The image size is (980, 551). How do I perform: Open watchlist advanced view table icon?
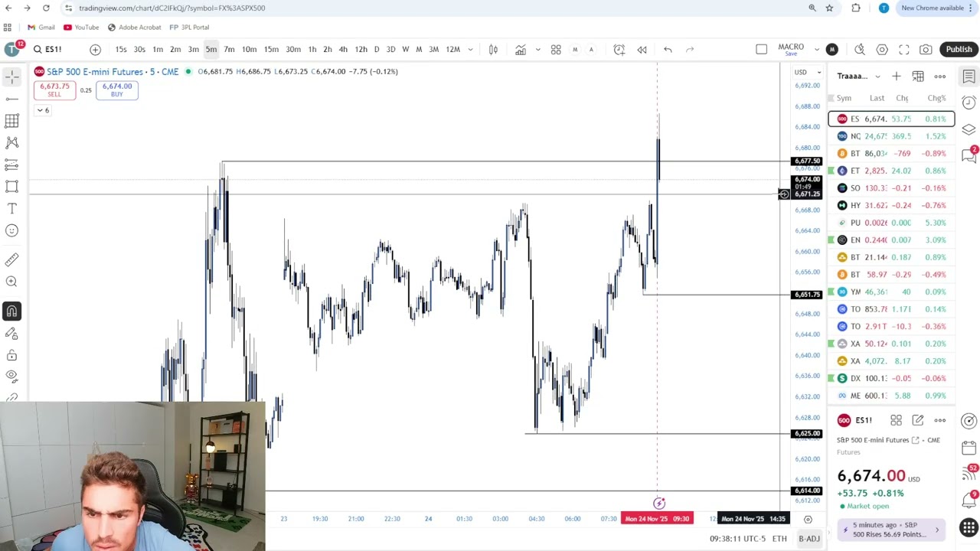click(918, 76)
